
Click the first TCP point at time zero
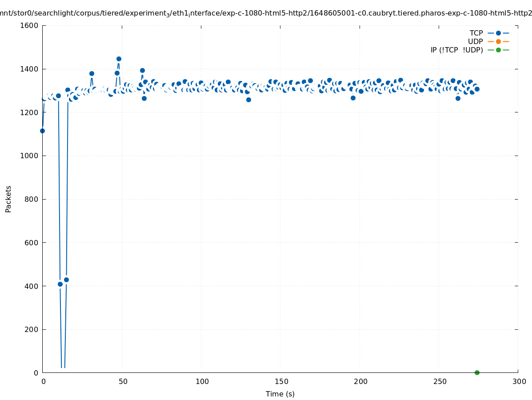coord(42,131)
